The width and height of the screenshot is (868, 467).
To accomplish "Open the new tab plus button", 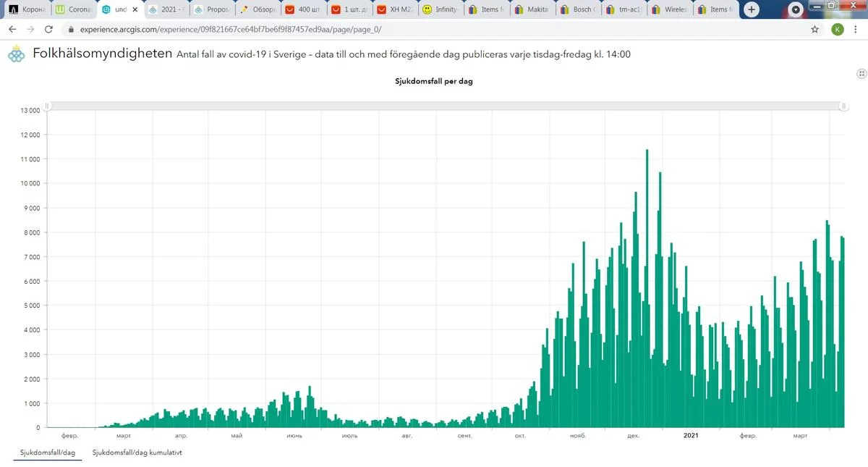I will pos(752,9).
